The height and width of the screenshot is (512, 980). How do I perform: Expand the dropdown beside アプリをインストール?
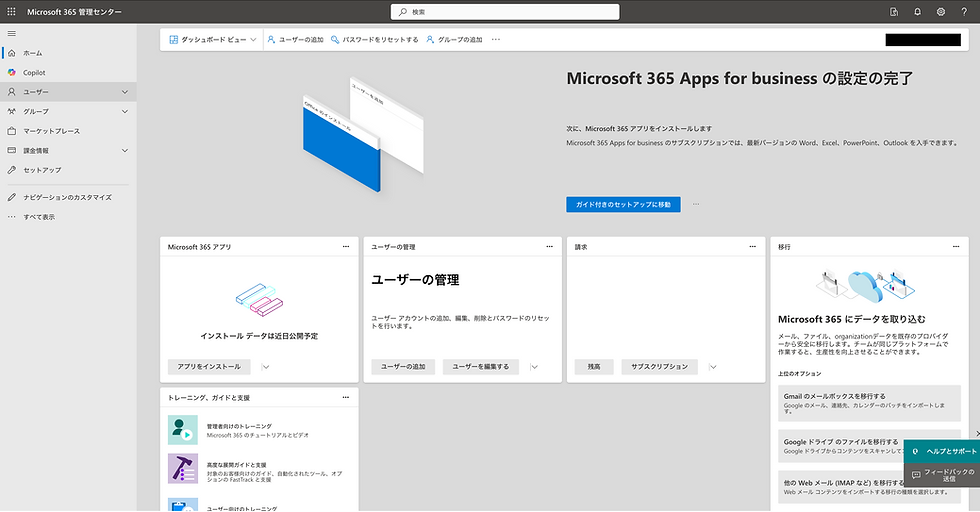tap(266, 367)
